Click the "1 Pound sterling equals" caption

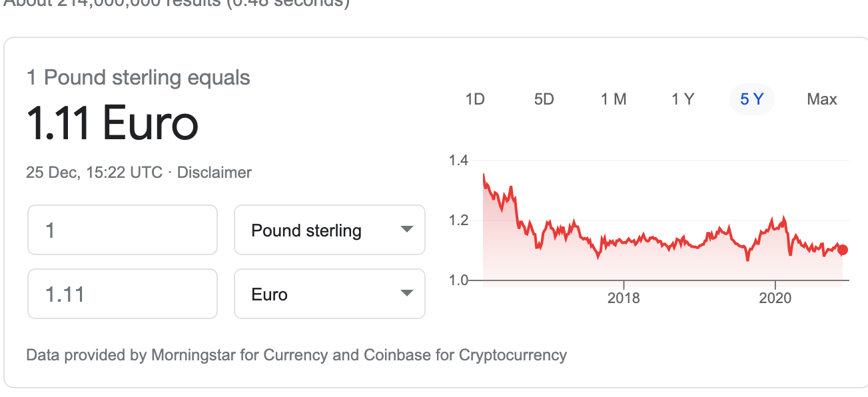click(138, 78)
